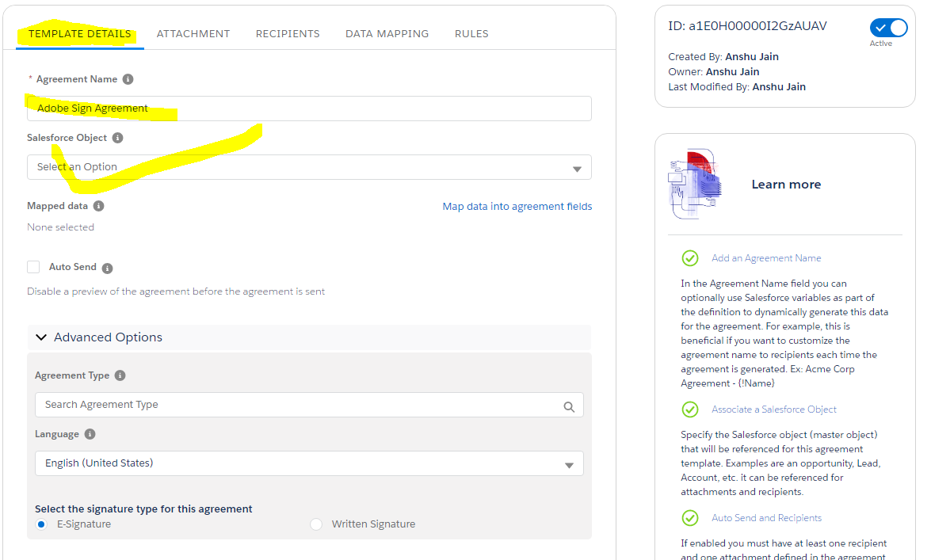Click the Language info icon
The height and width of the screenshot is (560, 931).
click(x=90, y=434)
